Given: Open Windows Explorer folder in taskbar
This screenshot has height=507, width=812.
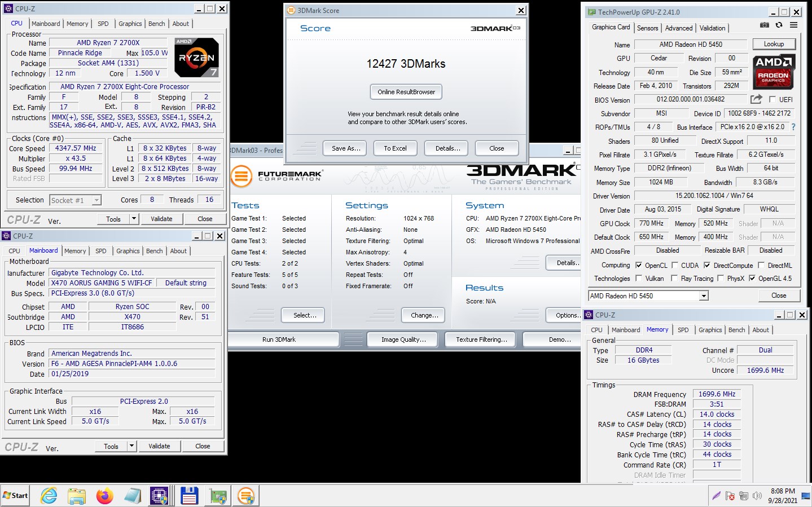Looking at the screenshot, I should coord(77,496).
